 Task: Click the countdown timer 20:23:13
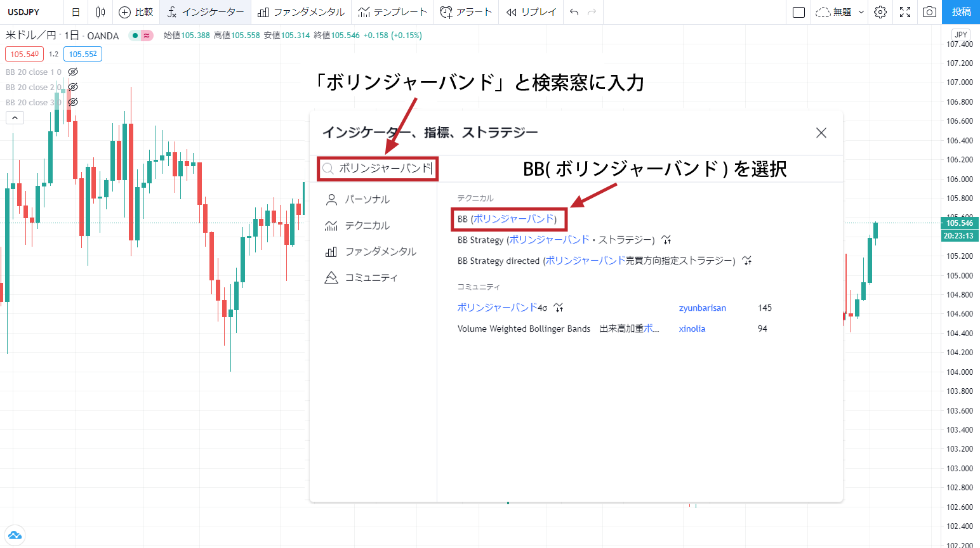click(958, 235)
